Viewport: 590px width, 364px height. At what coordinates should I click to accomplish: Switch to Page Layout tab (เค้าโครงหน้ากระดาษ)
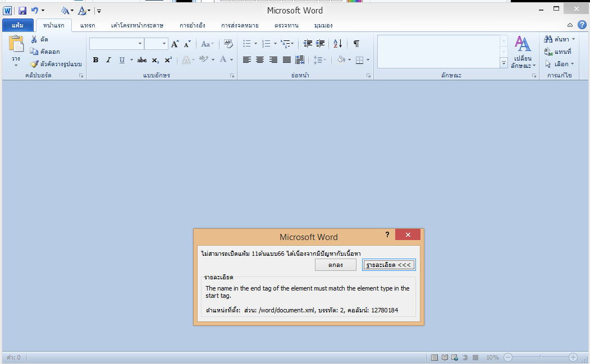tap(137, 26)
